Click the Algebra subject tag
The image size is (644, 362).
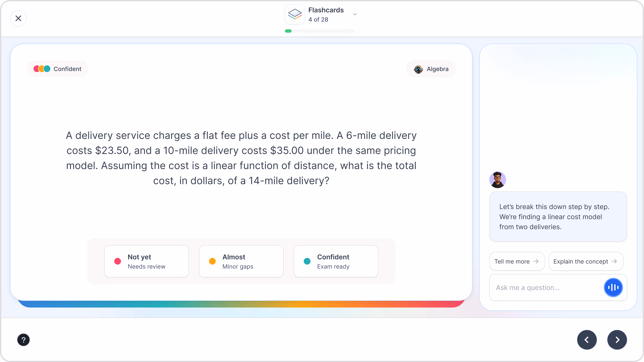(431, 69)
